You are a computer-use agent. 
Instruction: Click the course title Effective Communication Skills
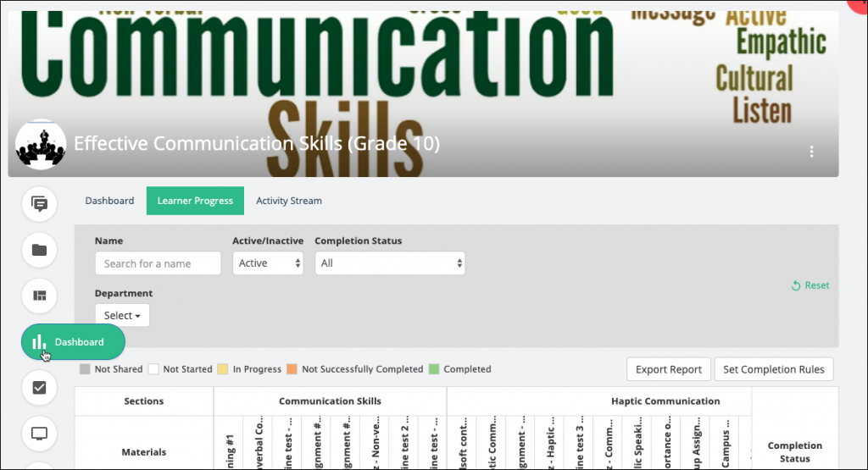point(257,143)
